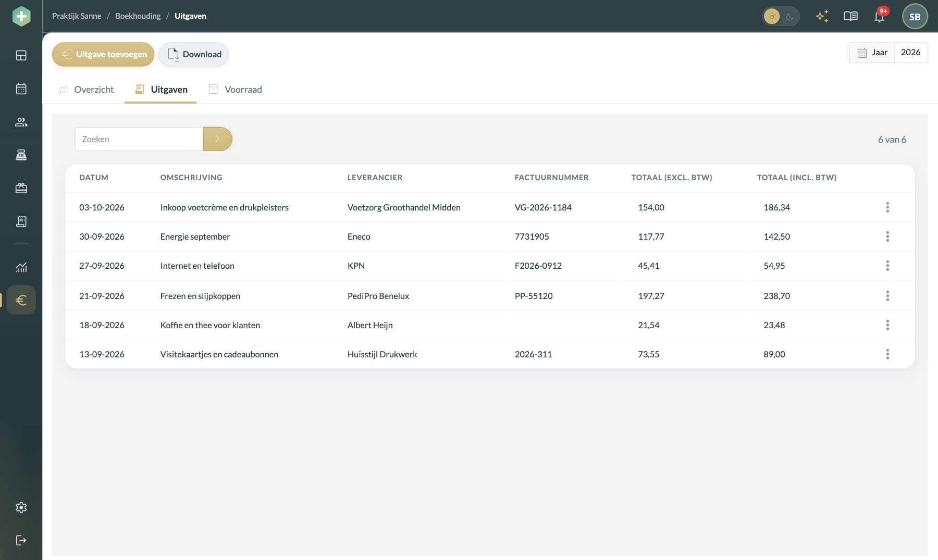The width and height of the screenshot is (938, 560).
Task: Open the cash register icon in sidebar
Action: (x=21, y=155)
